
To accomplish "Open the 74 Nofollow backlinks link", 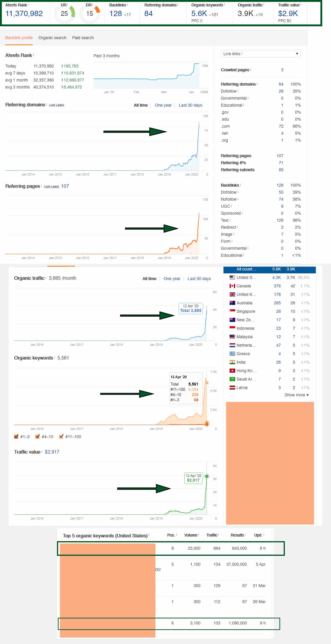I will 281,199.
